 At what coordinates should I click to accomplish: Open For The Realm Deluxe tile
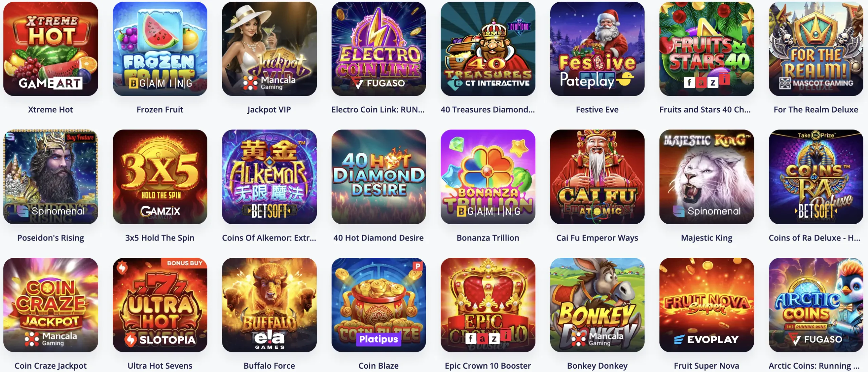[816, 49]
